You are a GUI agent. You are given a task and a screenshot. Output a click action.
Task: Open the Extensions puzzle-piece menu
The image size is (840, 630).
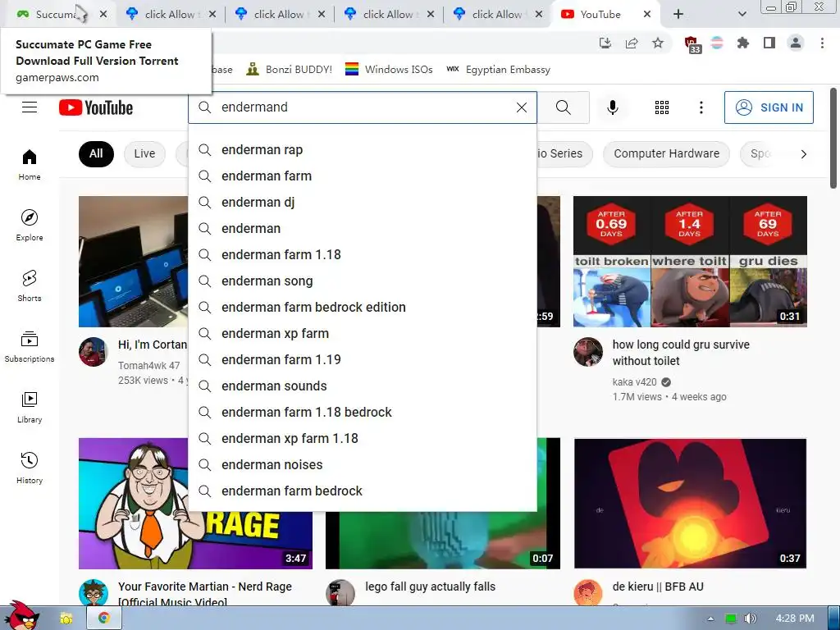(x=743, y=43)
